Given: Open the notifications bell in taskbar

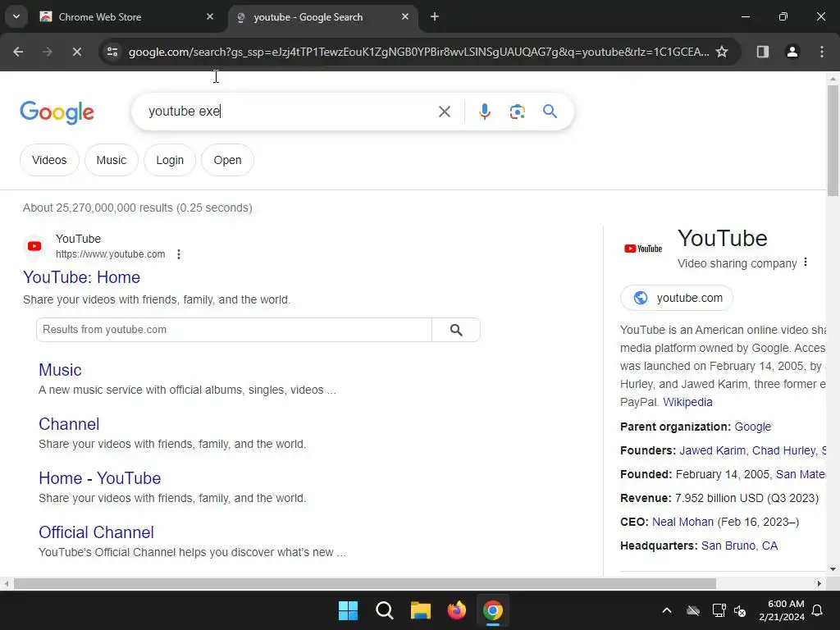Looking at the screenshot, I should point(818,610).
